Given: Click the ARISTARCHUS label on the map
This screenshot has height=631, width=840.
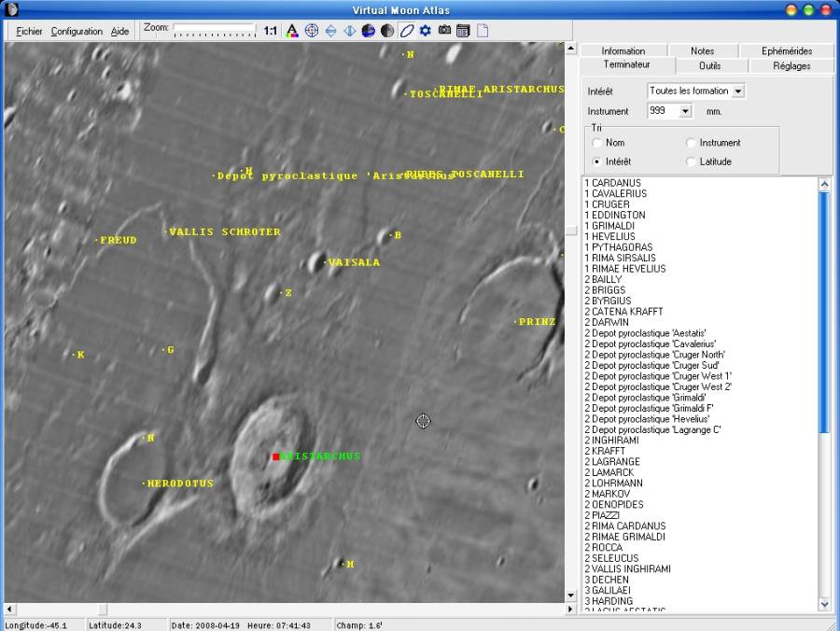Looking at the screenshot, I should pyautogui.click(x=320, y=456).
